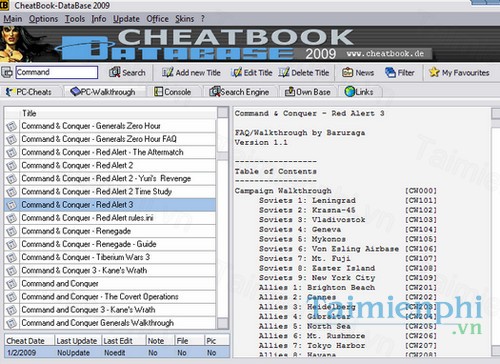The height and width of the screenshot is (364, 500).
Task: Open the Filter toolbar item
Action: [399, 72]
